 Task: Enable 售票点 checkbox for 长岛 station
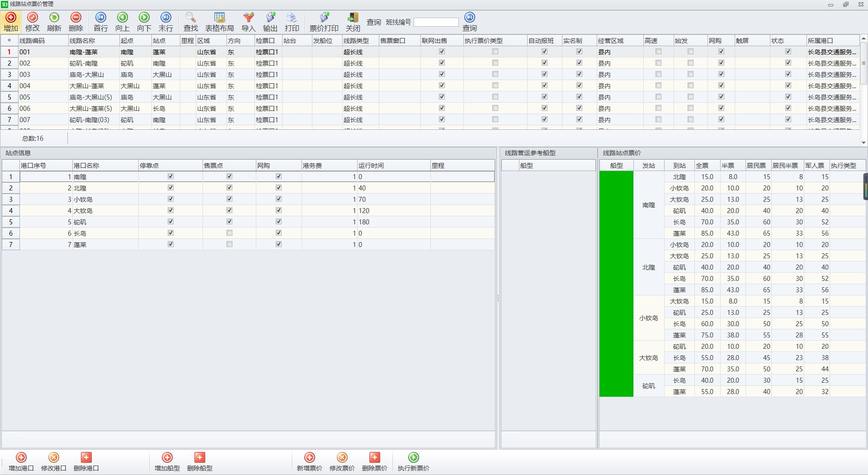229,233
